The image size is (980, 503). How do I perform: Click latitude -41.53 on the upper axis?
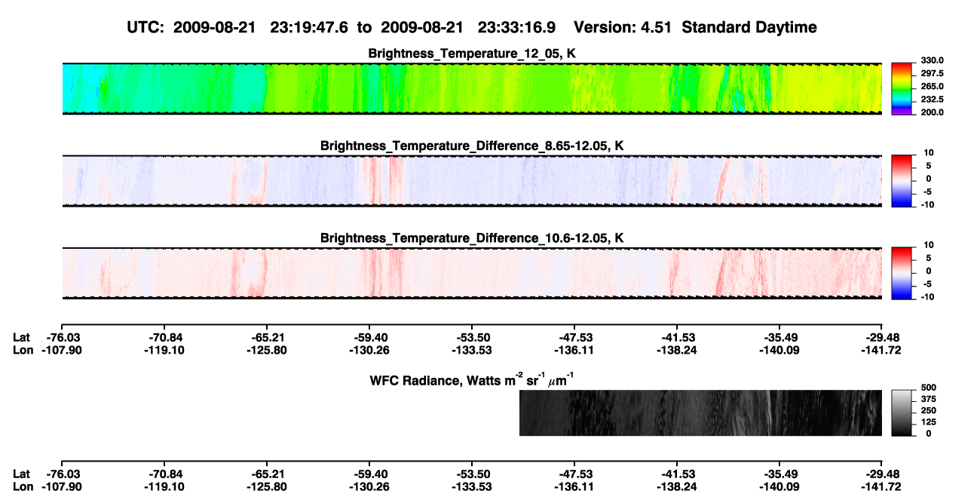[677, 338]
